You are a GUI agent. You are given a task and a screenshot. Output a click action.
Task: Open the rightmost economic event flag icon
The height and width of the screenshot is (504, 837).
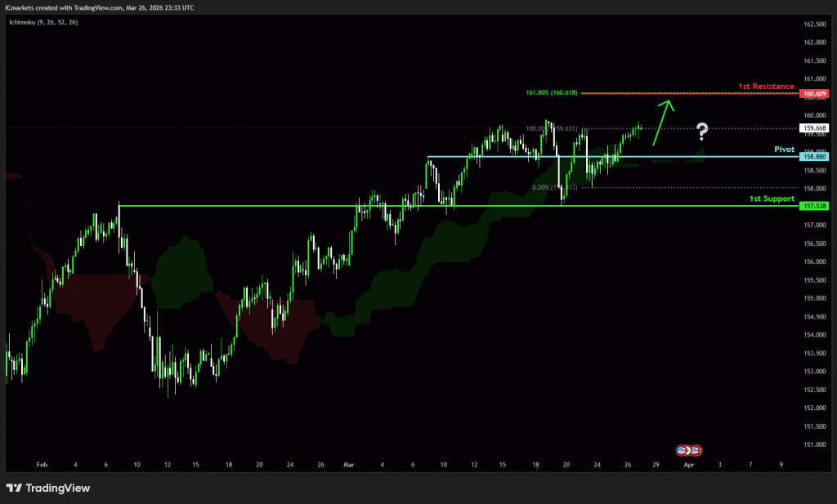pyautogui.click(x=696, y=450)
